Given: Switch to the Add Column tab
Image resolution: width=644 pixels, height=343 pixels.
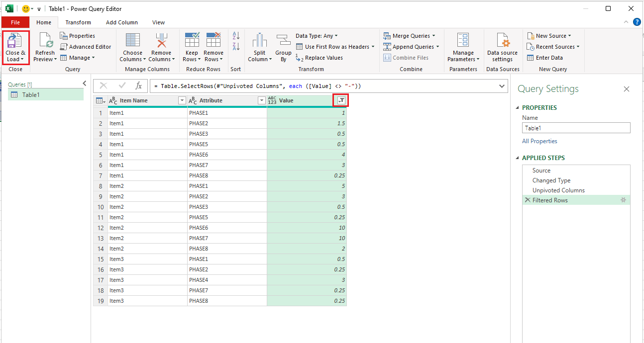Looking at the screenshot, I should click(x=122, y=22).
